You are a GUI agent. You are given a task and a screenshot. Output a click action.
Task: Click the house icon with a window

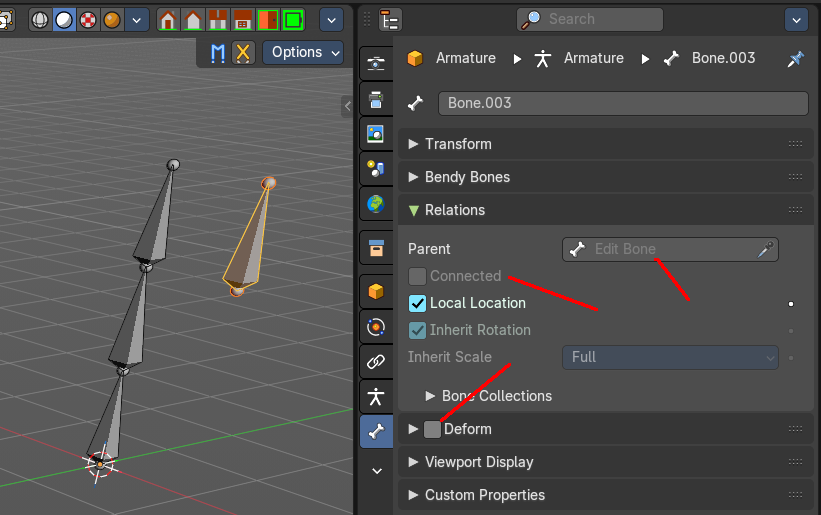(x=242, y=20)
